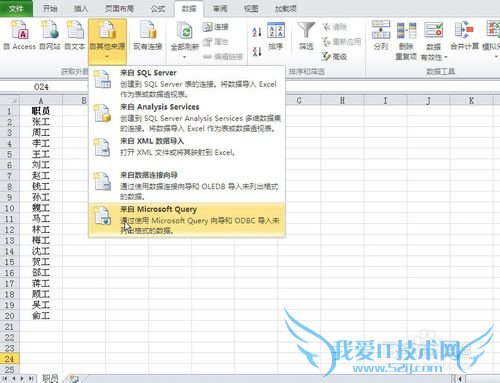This screenshot has width=500, height=383.
Task: Switch to the 开始 (Home) ribbon tab
Action: 50,8
